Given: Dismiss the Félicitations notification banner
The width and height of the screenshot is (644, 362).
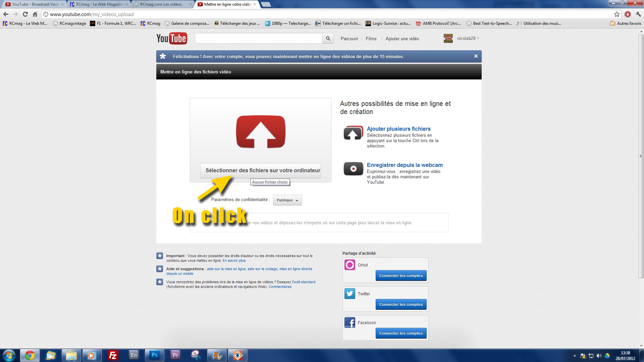Looking at the screenshot, I should point(476,56).
